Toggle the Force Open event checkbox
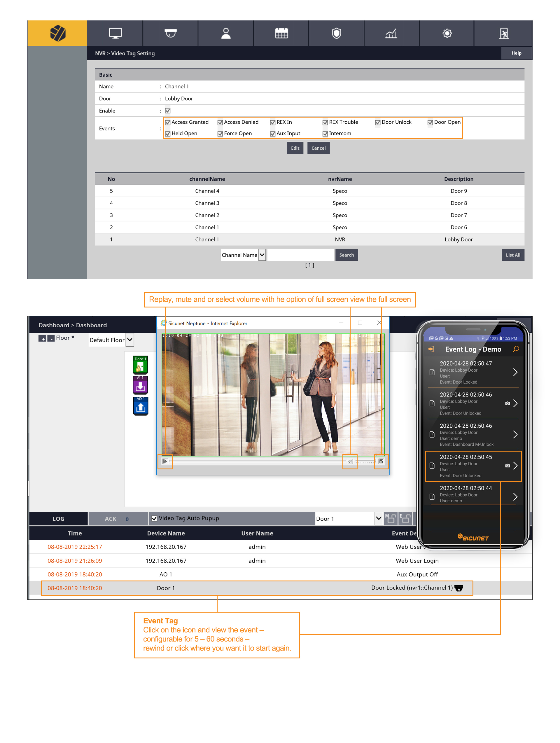This screenshot has width=560, height=743. click(x=220, y=134)
